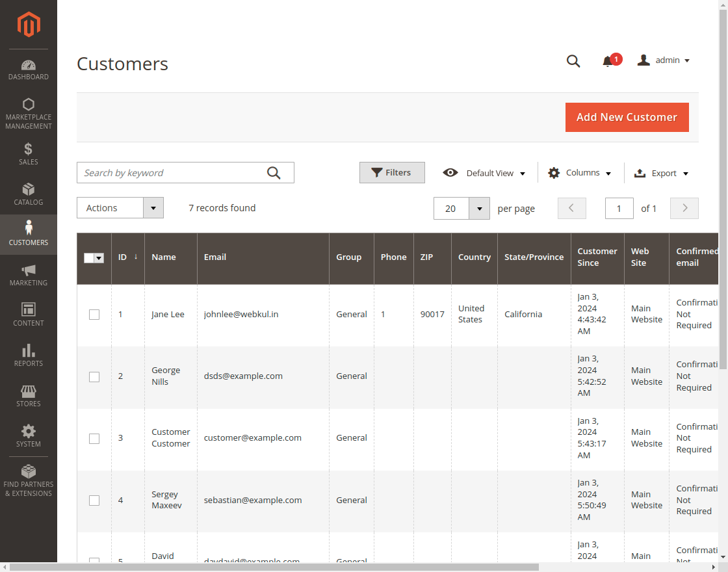The image size is (728, 572).
Task: Click the Magento logo
Action: tap(29, 25)
